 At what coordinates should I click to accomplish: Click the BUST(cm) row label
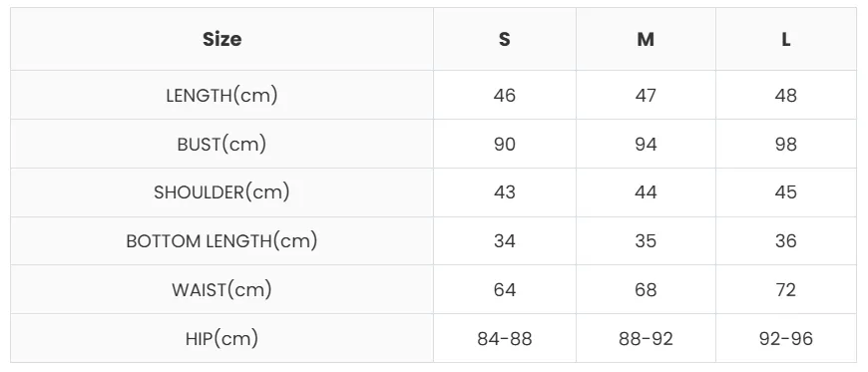(221, 144)
